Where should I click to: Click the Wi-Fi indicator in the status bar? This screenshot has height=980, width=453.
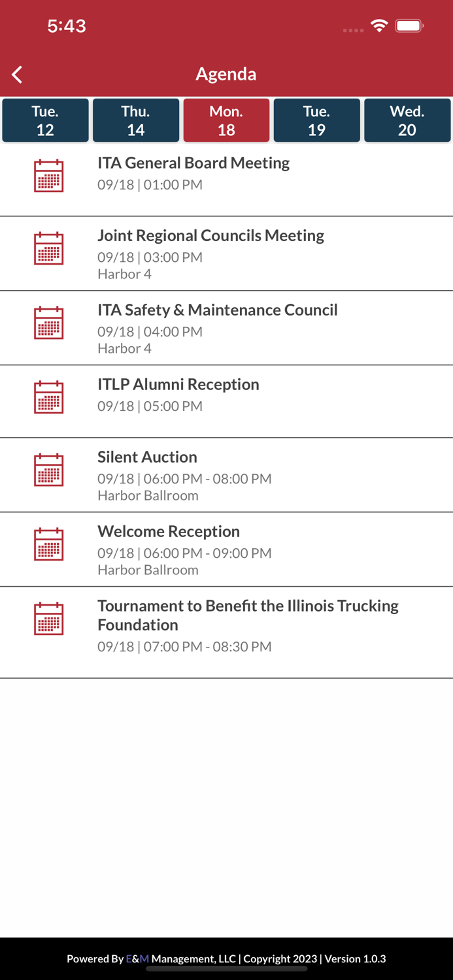click(380, 26)
